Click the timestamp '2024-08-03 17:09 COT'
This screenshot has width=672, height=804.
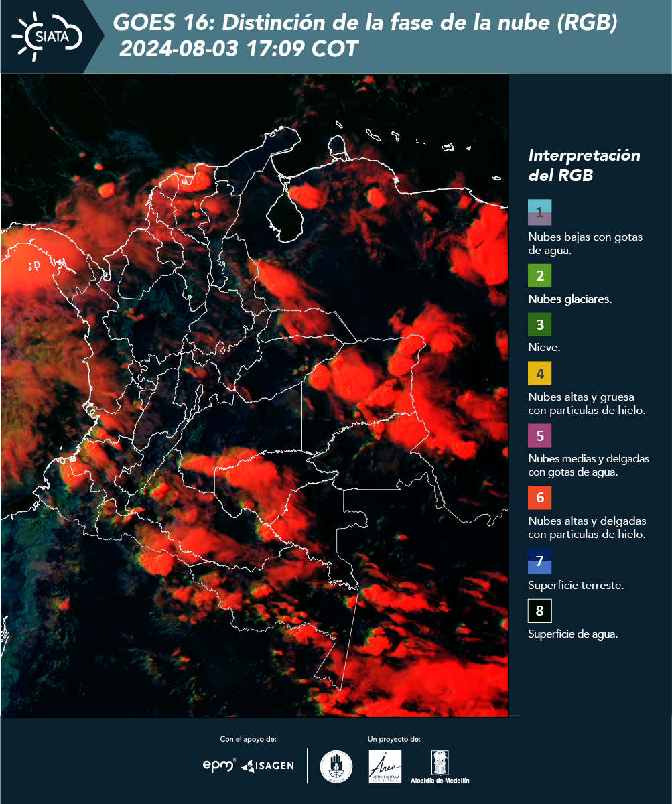239,49
